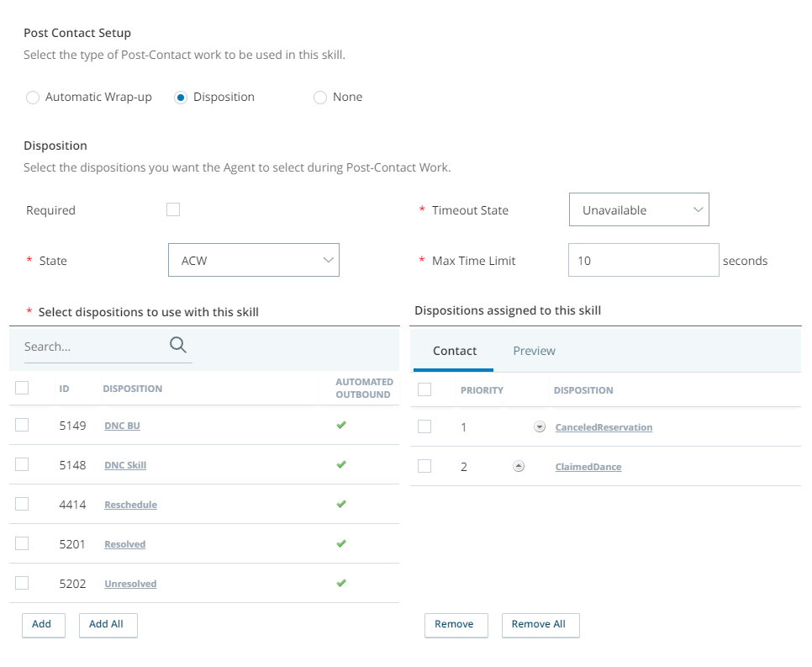This screenshot has height=667, width=812.
Task: Select Automatic Wrap-up radio button
Action: coord(33,98)
